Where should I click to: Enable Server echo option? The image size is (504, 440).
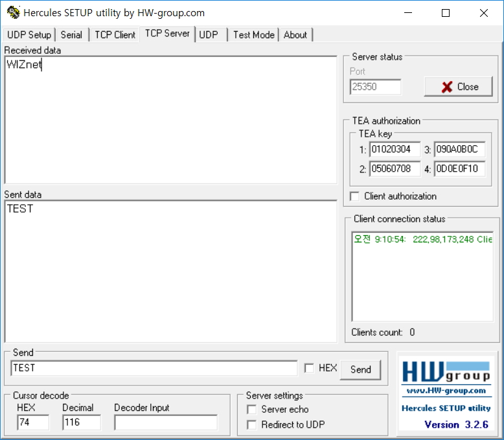[252, 410]
